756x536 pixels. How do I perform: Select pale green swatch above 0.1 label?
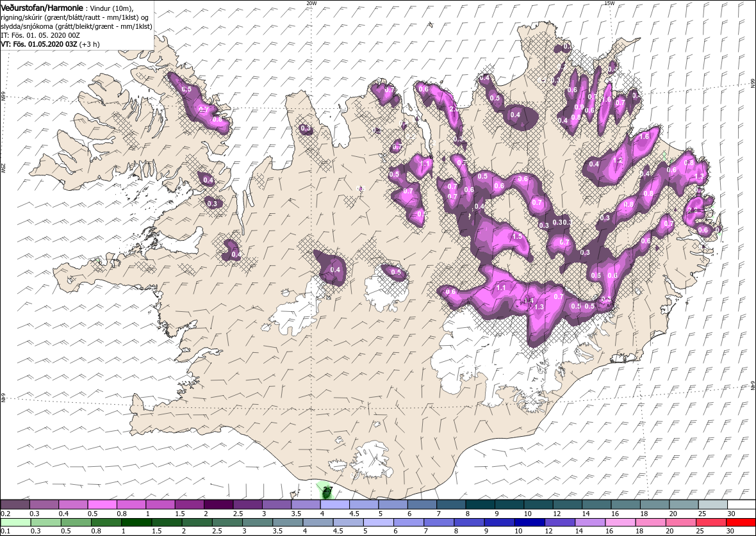[15, 523]
